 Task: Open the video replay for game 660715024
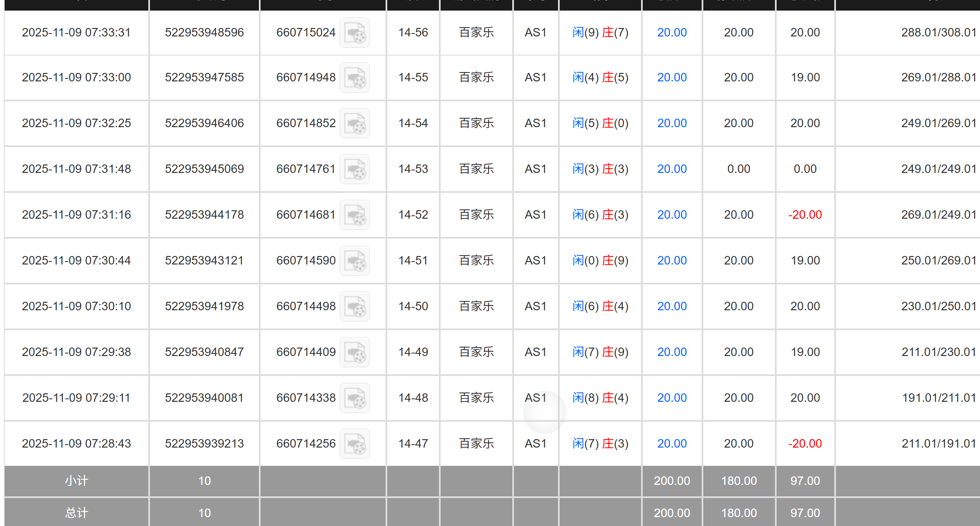pos(354,32)
